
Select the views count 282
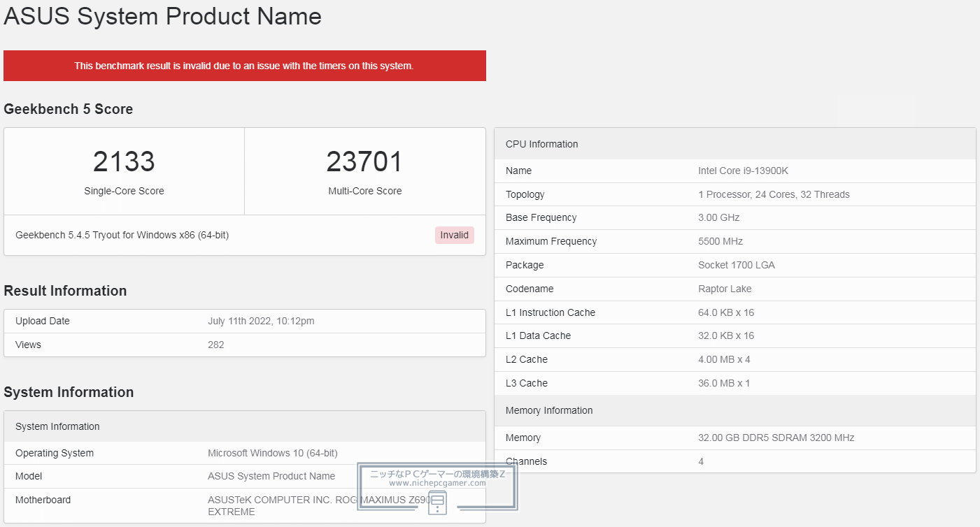point(216,345)
